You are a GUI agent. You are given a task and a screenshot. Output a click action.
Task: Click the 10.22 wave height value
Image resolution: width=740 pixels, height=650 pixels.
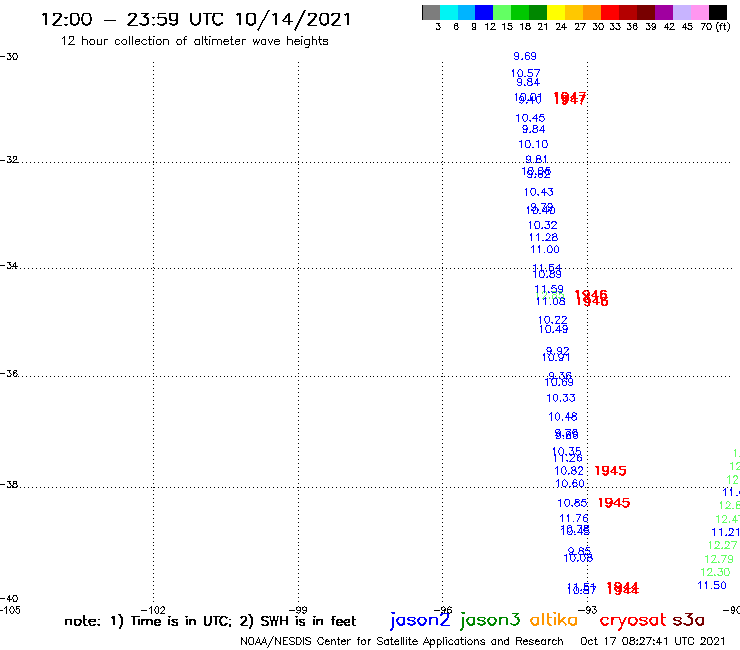553,320
